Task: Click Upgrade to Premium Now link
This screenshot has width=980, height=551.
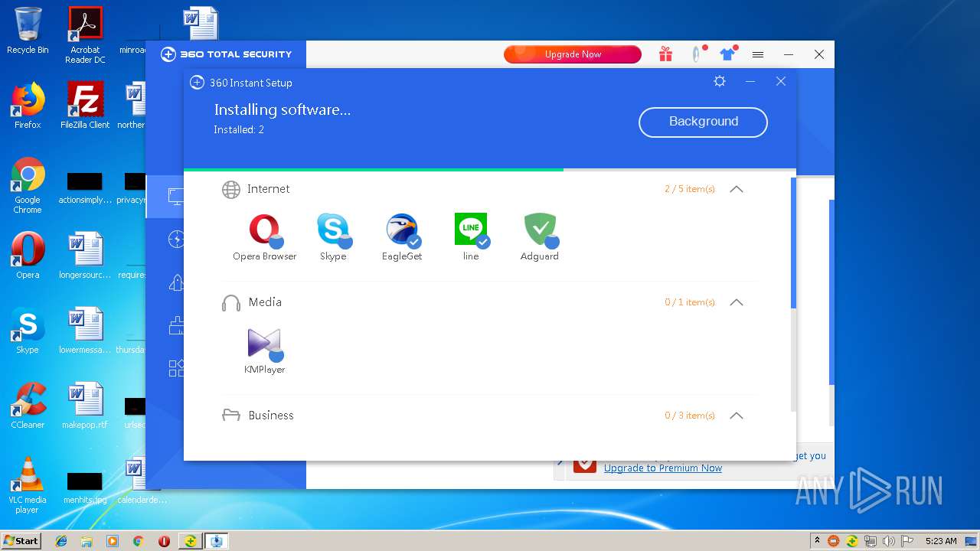Action: tap(663, 468)
